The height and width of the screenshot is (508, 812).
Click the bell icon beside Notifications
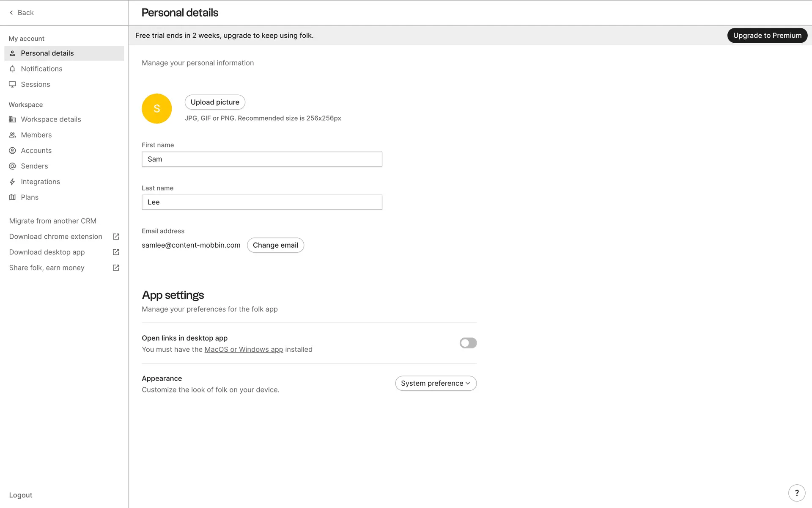[x=12, y=69]
